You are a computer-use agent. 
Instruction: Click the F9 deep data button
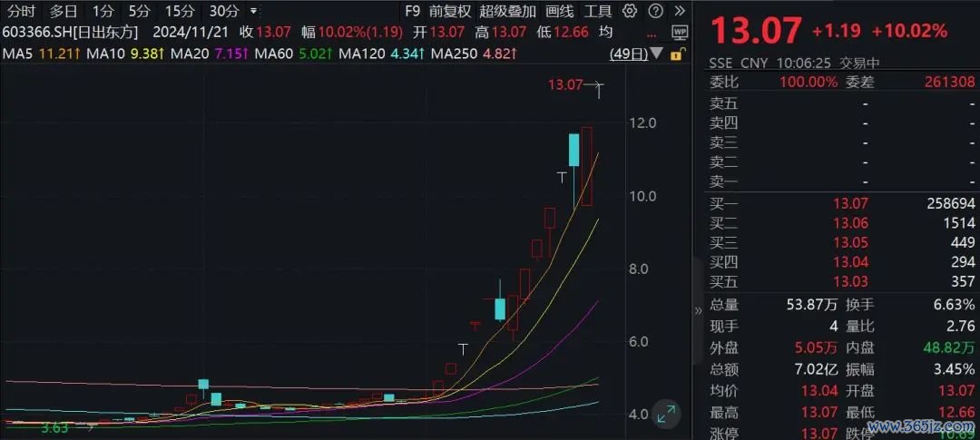tap(412, 12)
